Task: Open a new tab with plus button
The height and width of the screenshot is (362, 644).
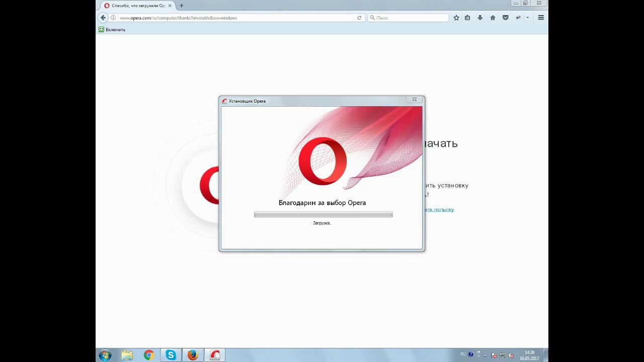Action: (181, 6)
